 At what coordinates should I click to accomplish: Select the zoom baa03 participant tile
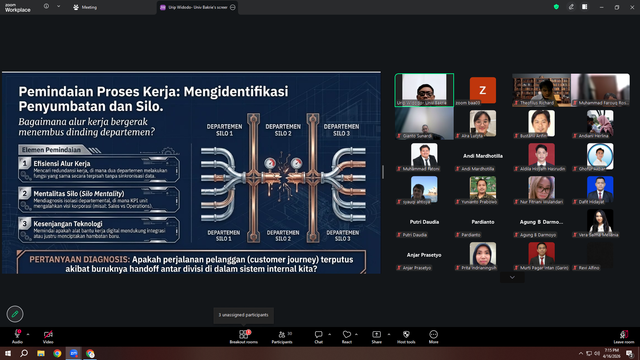[483, 90]
